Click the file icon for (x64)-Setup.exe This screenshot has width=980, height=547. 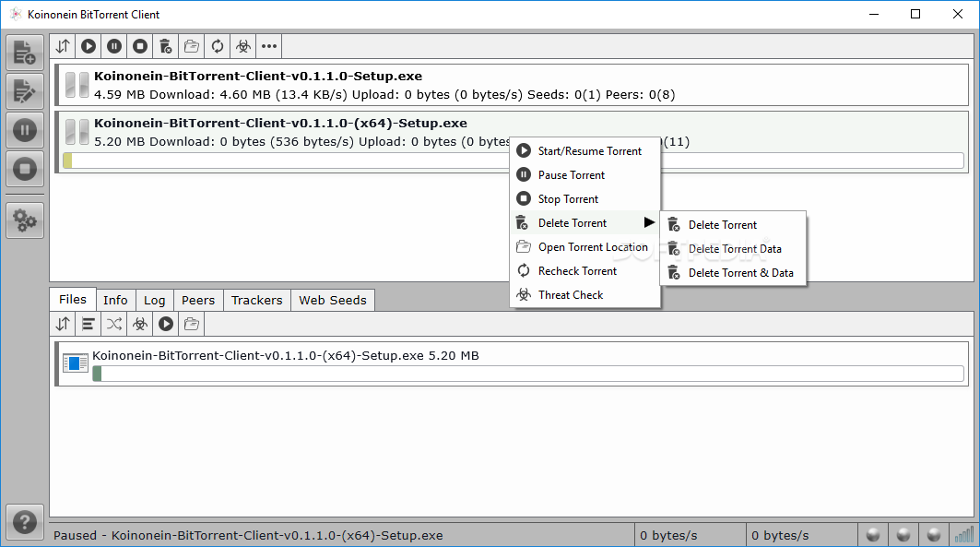(75, 363)
